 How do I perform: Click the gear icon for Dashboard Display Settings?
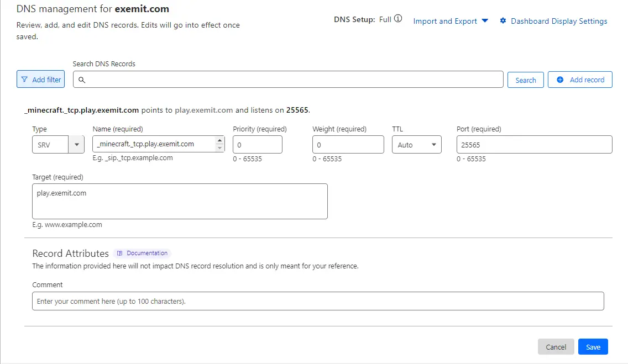click(503, 21)
